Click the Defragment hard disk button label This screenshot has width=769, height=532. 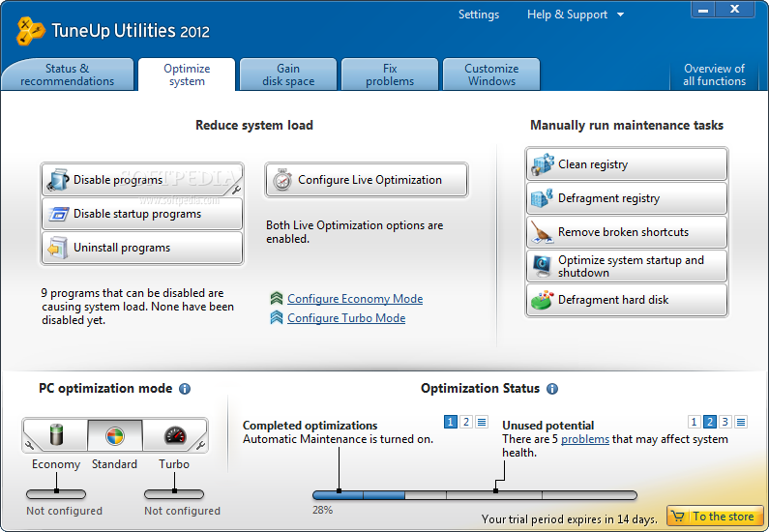click(x=613, y=300)
